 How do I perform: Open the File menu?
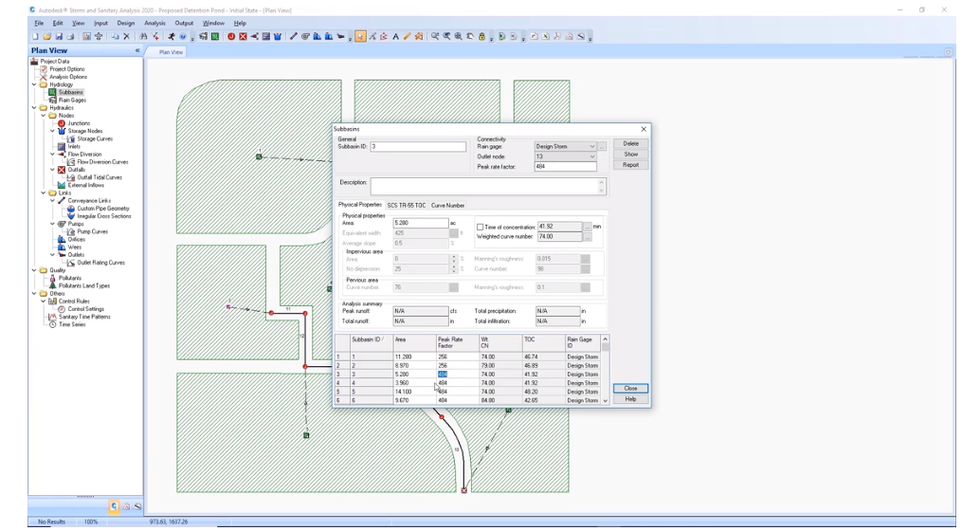39,23
